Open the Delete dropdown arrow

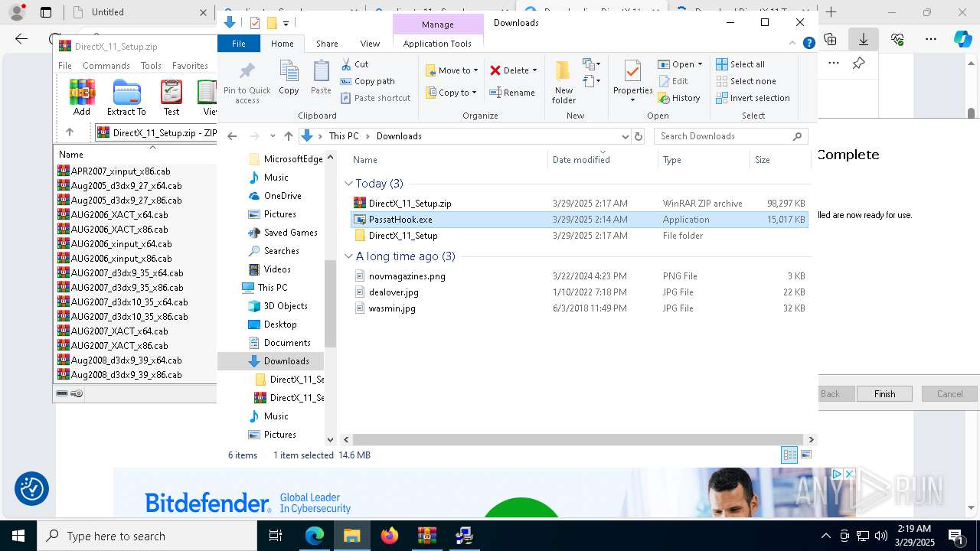tap(534, 70)
